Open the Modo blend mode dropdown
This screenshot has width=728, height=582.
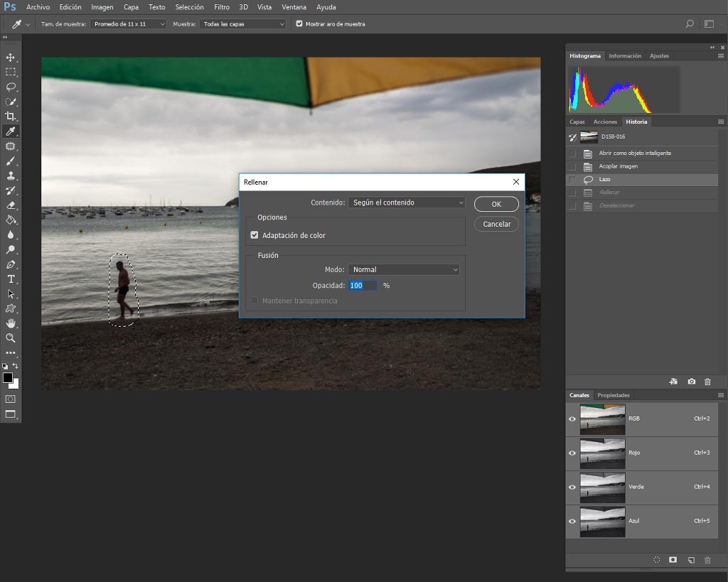pyautogui.click(x=404, y=269)
